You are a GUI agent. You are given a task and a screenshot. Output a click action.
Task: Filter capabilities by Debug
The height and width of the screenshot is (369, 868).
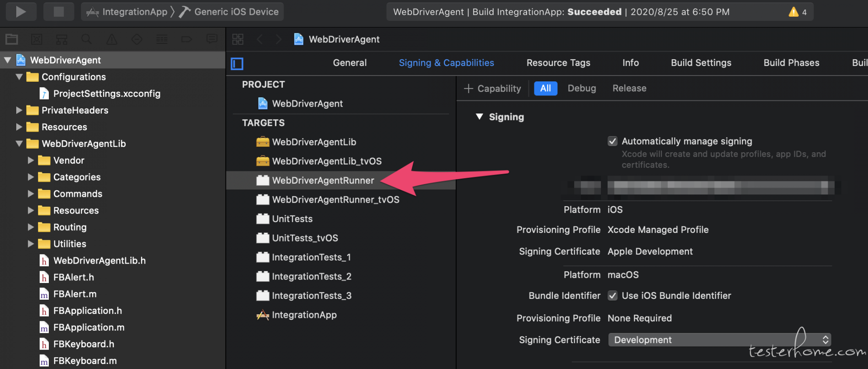point(582,88)
